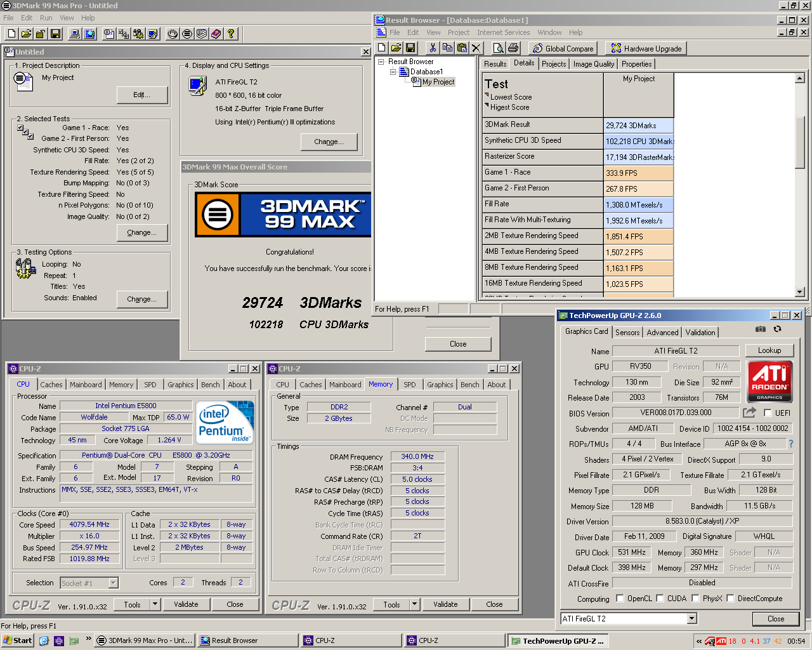Viewport: 812px width, 650px height.
Task: Click the results table vertical scrollbar thumb
Action: click(x=799, y=143)
